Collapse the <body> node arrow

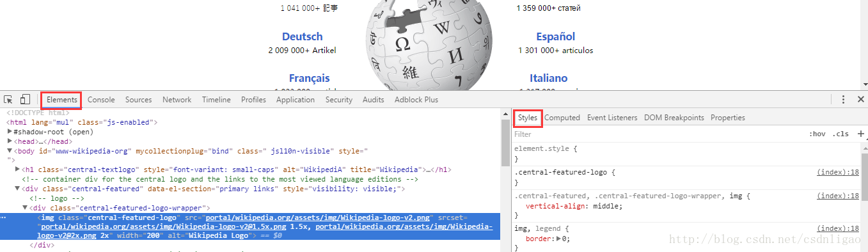coord(10,151)
